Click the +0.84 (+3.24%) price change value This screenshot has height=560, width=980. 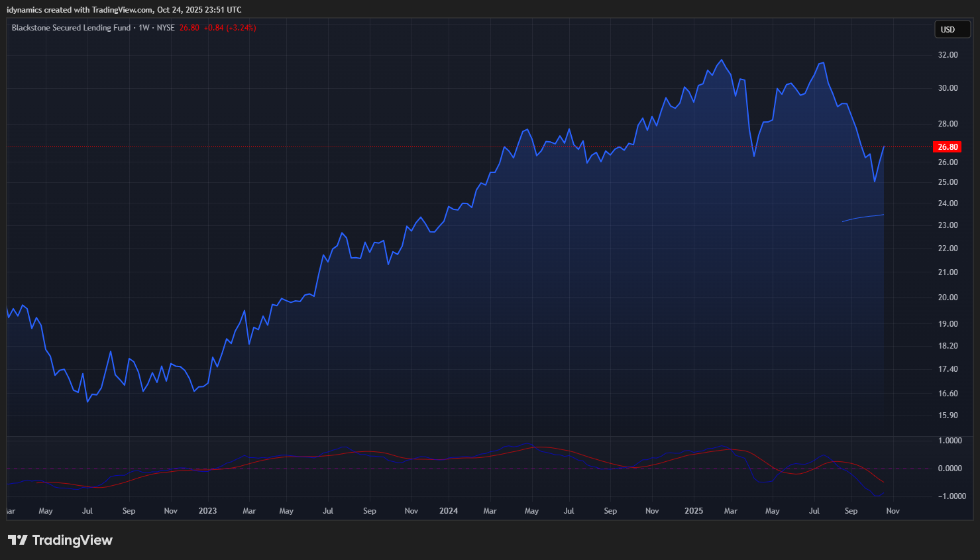pos(229,28)
